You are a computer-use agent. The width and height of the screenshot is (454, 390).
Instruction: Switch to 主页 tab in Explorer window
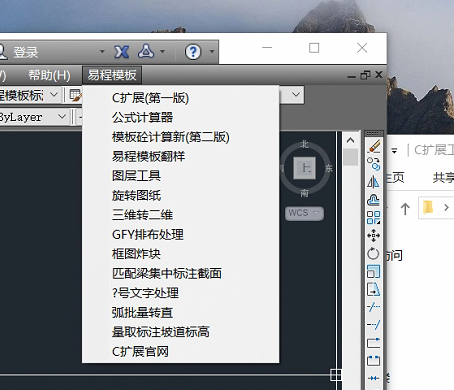point(396,178)
